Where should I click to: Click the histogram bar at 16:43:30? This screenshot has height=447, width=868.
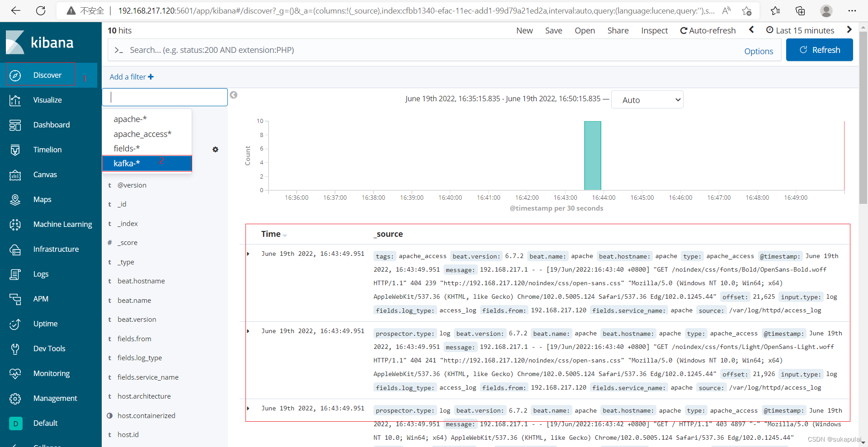pos(592,155)
